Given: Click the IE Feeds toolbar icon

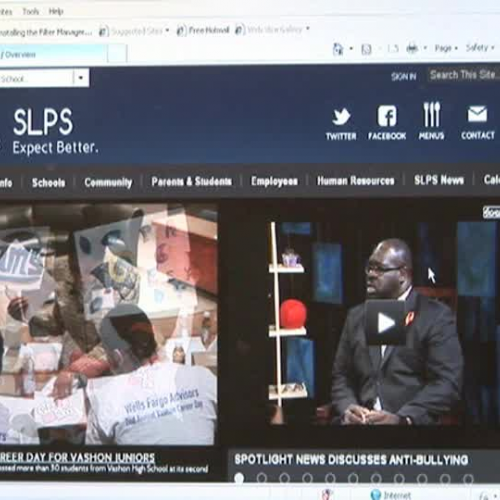Looking at the screenshot, I should 366,49.
